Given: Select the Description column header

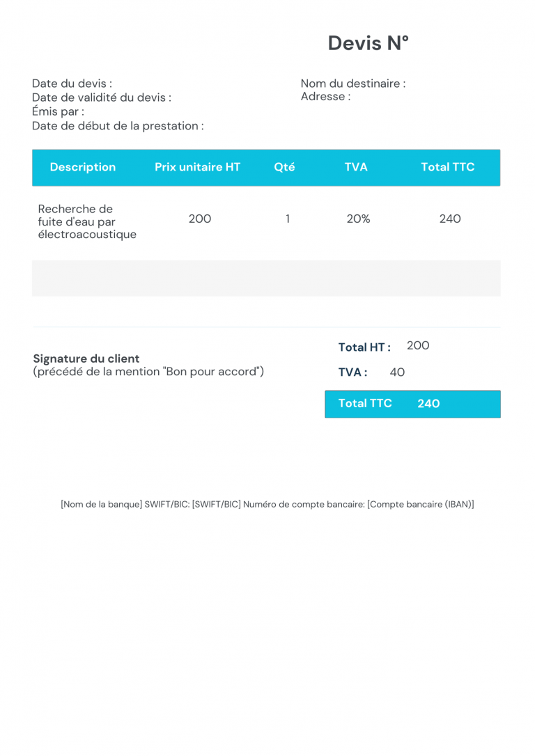Looking at the screenshot, I should 83,167.
